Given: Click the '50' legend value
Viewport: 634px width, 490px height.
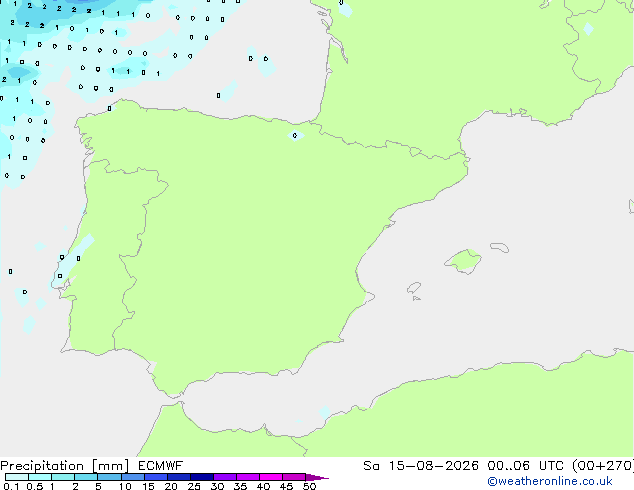Looking at the screenshot, I should (309, 486).
